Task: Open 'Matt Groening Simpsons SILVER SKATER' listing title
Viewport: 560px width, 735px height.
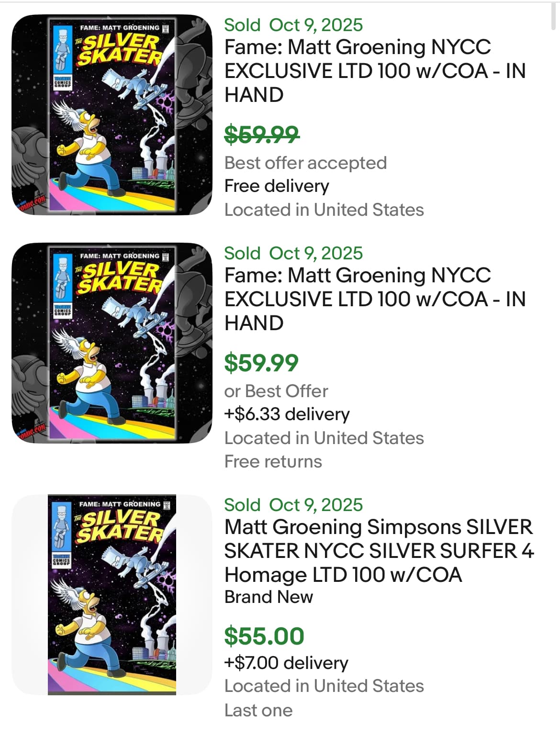Action: [378, 551]
